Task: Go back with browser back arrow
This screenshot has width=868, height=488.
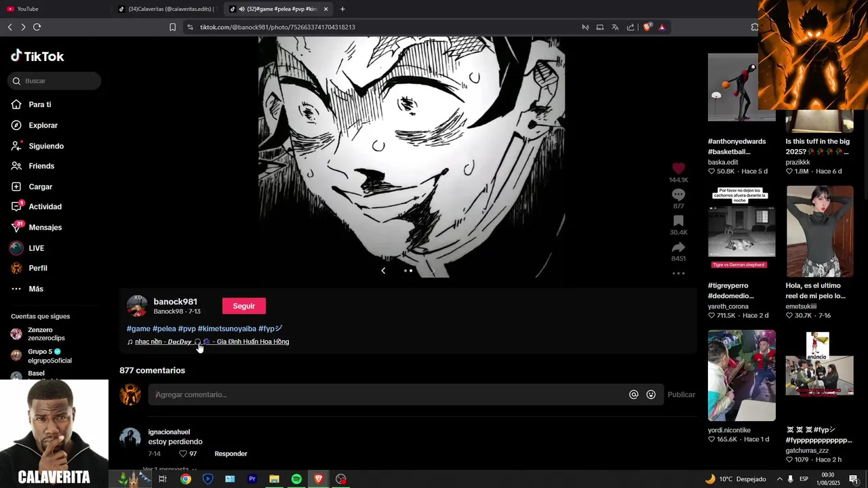Action: (x=9, y=27)
